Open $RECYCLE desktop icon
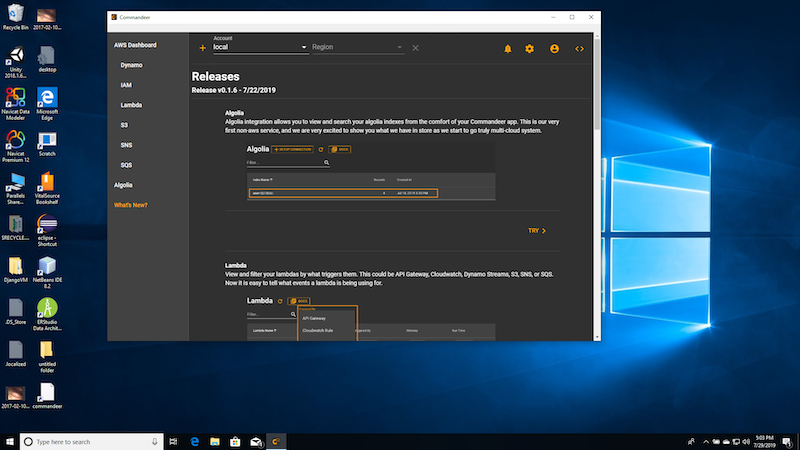Image resolution: width=800 pixels, height=450 pixels. click(15, 228)
